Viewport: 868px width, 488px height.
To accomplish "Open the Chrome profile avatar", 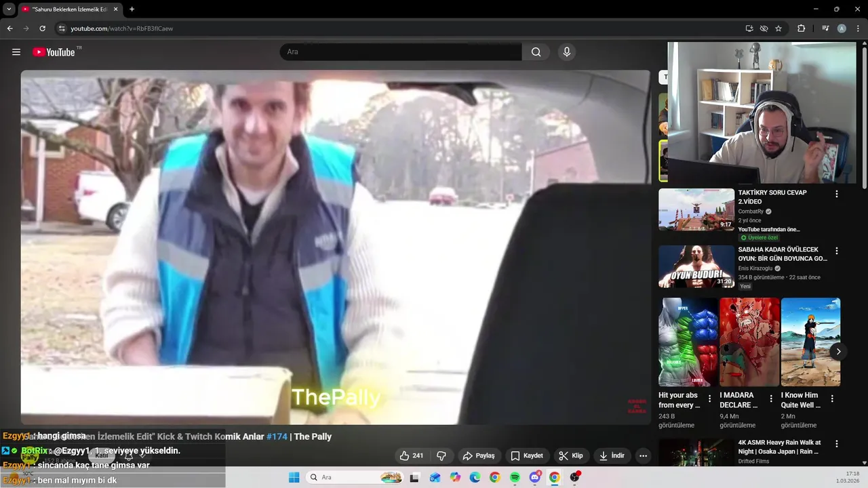I will pyautogui.click(x=842, y=28).
